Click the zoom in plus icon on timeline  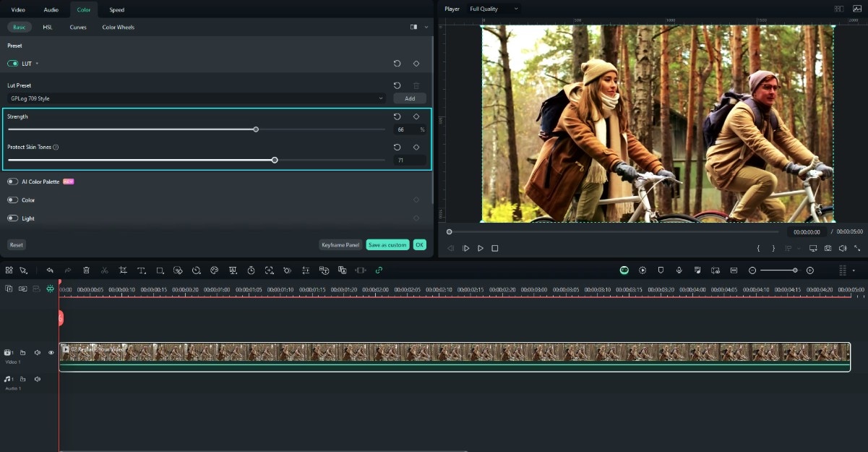[x=809, y=270]
